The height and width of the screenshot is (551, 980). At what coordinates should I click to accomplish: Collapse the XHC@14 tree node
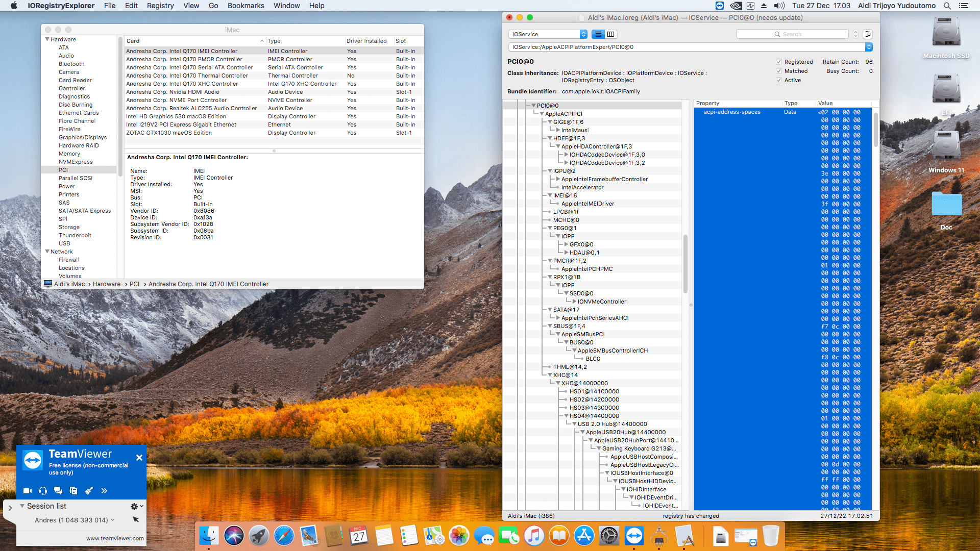pos(550,375)
